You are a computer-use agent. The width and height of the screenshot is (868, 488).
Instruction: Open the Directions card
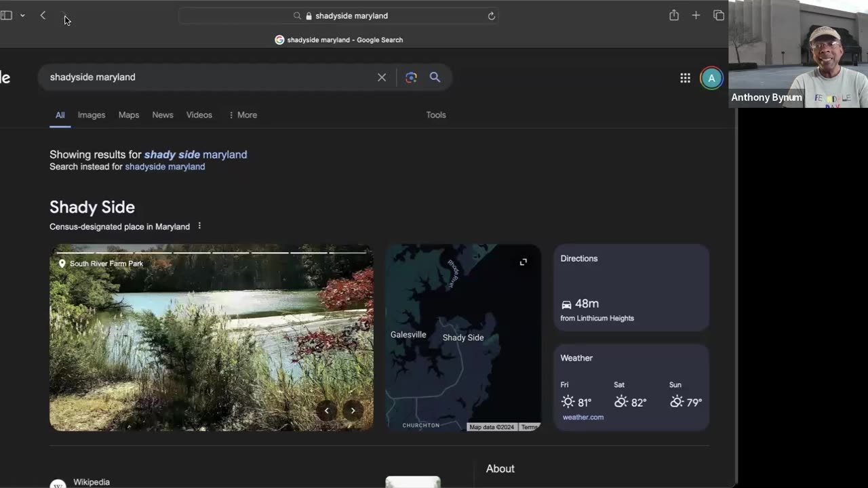point(631,287)
